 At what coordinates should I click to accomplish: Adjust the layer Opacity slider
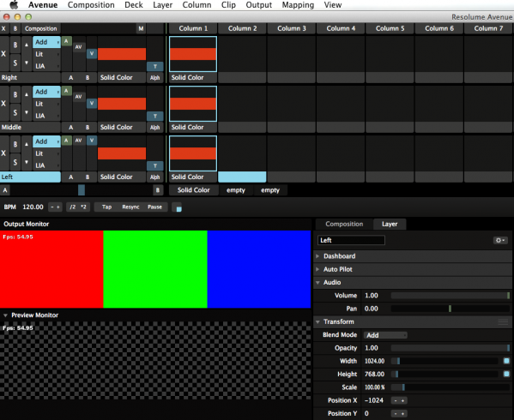coord(451,348)
